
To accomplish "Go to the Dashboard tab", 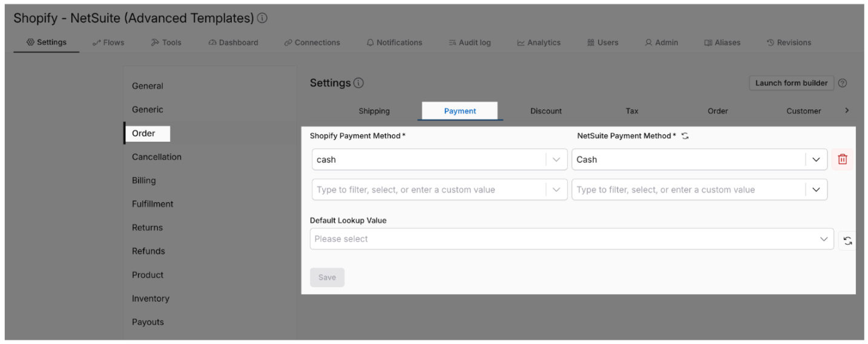I will pos(233,42).
